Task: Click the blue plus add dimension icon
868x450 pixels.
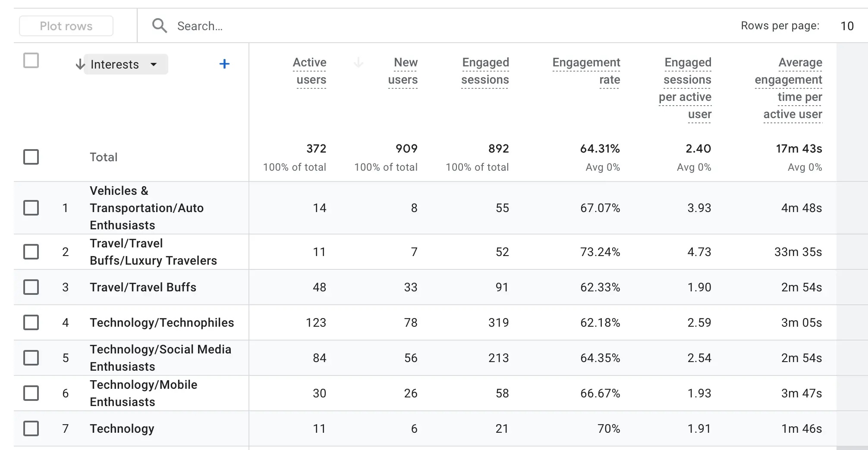Action: click(x=224, y=64)
